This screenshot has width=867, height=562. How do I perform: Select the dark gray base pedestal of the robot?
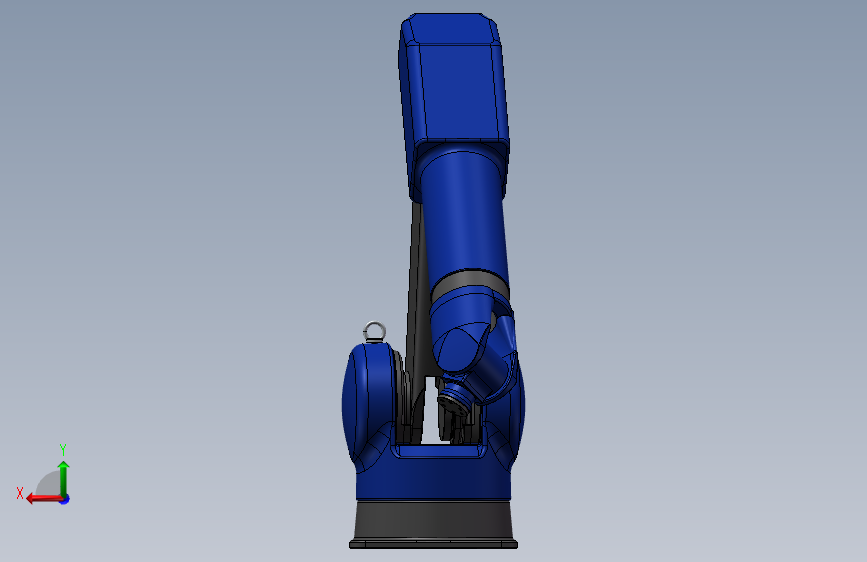coord(434,524)
